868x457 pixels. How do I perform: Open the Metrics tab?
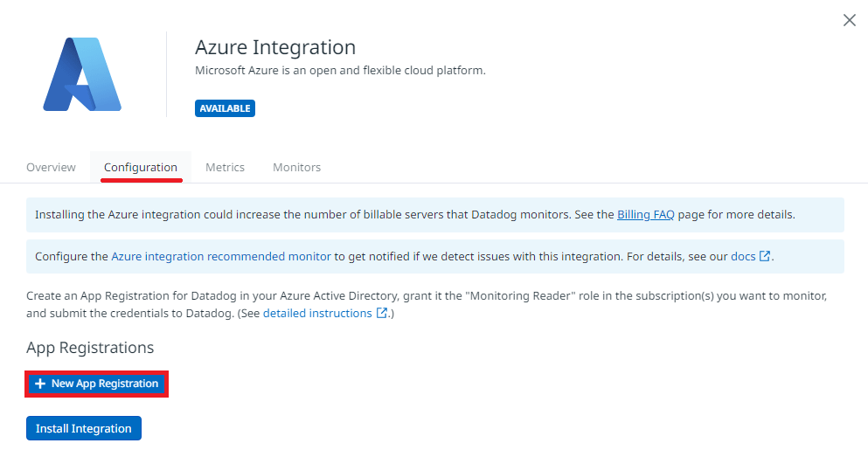click(x=225, y=167)
